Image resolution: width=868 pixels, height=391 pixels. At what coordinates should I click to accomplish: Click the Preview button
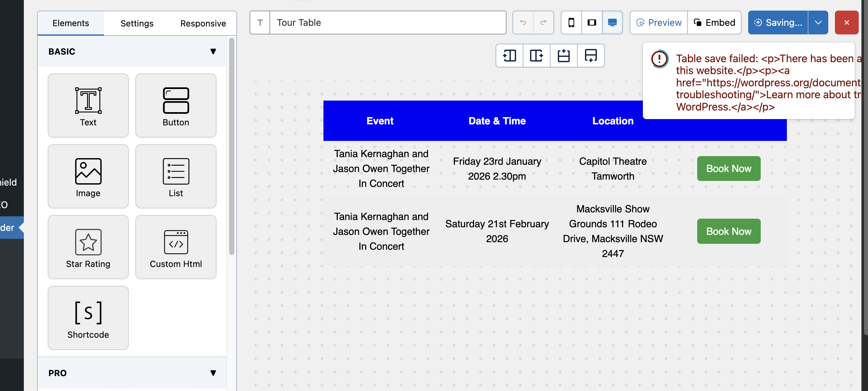point(659,22)
